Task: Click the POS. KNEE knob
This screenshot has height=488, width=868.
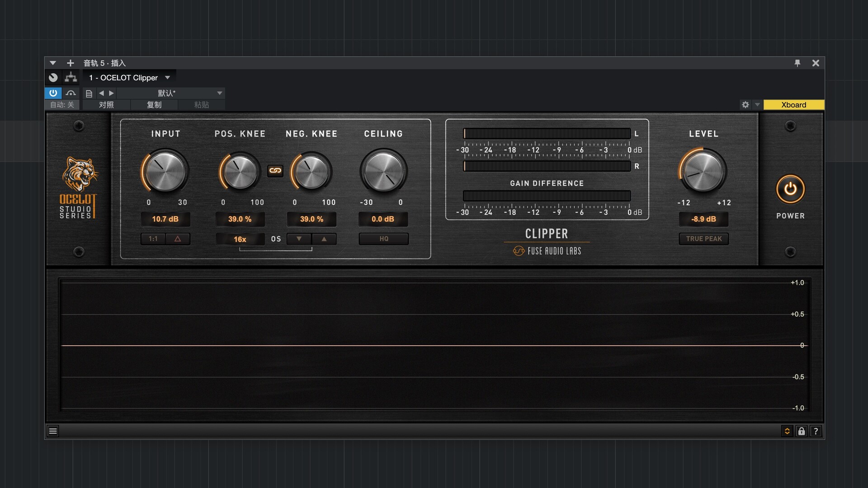Action: coord(240,172)
